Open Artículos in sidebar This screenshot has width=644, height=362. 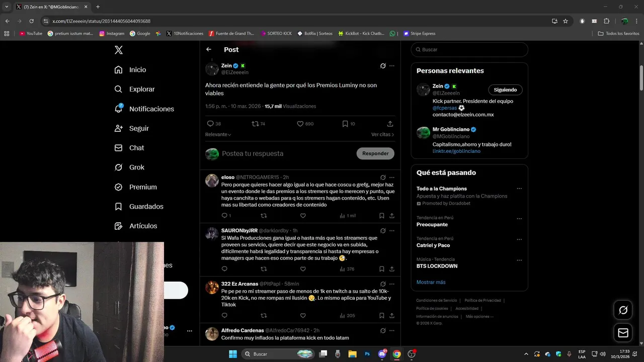(136, 226)
